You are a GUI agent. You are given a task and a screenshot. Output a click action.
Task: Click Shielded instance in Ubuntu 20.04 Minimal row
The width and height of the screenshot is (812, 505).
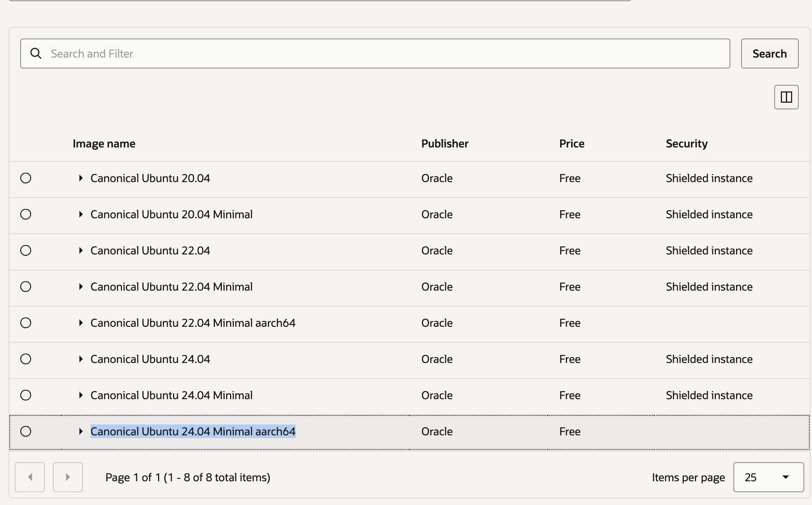click(709, 214)
